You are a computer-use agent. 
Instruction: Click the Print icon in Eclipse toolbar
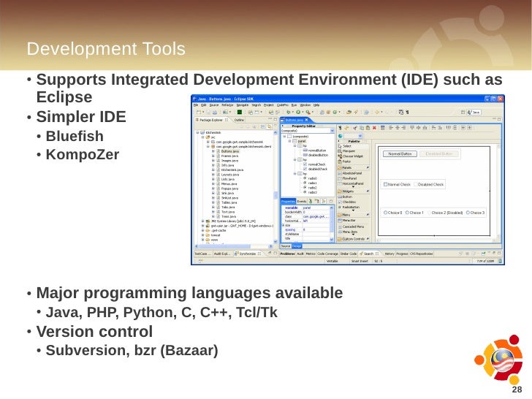pos(215,113)
